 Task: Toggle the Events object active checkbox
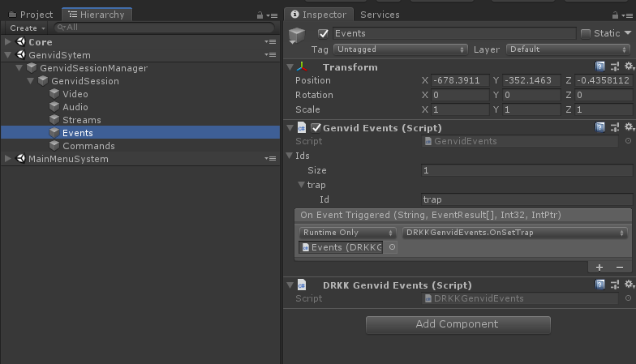323,34
